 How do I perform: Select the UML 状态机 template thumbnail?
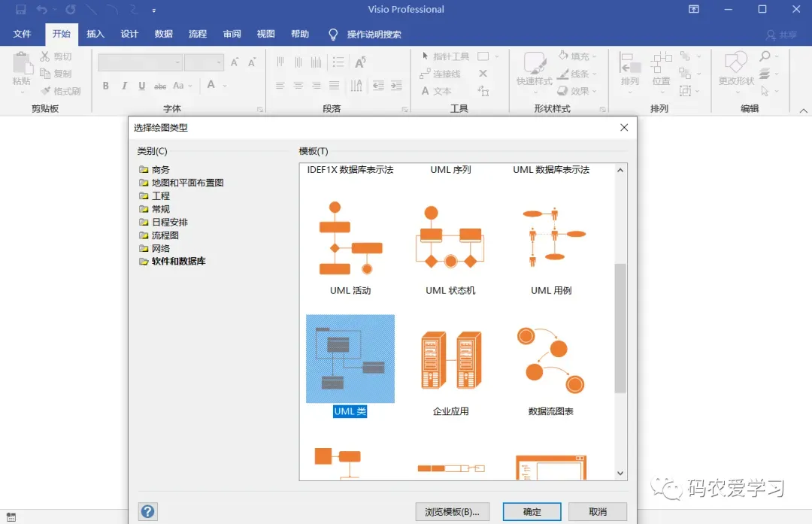coord(450,238)
